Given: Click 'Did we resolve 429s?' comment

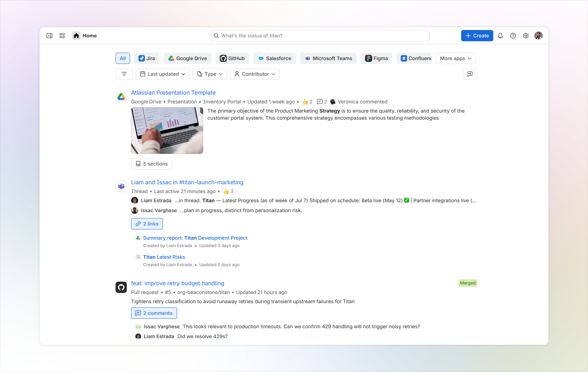Looking at the screenshot, I should click(x=202, y=336).
